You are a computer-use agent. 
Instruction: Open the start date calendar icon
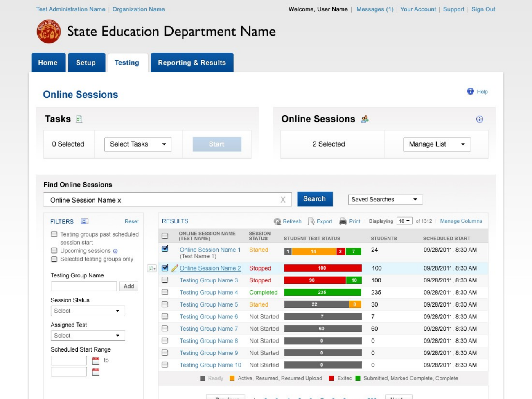tap(96, 361)
